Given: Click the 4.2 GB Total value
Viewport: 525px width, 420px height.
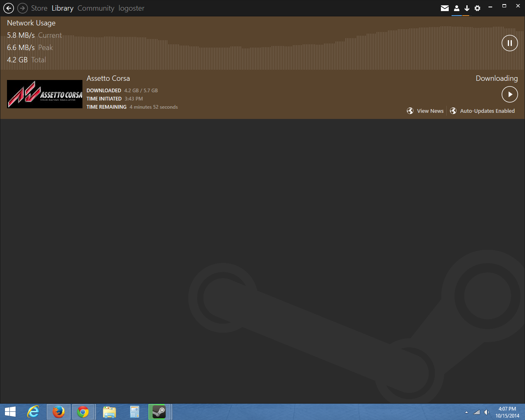Looking at the screenshot, I should point(26,60).
